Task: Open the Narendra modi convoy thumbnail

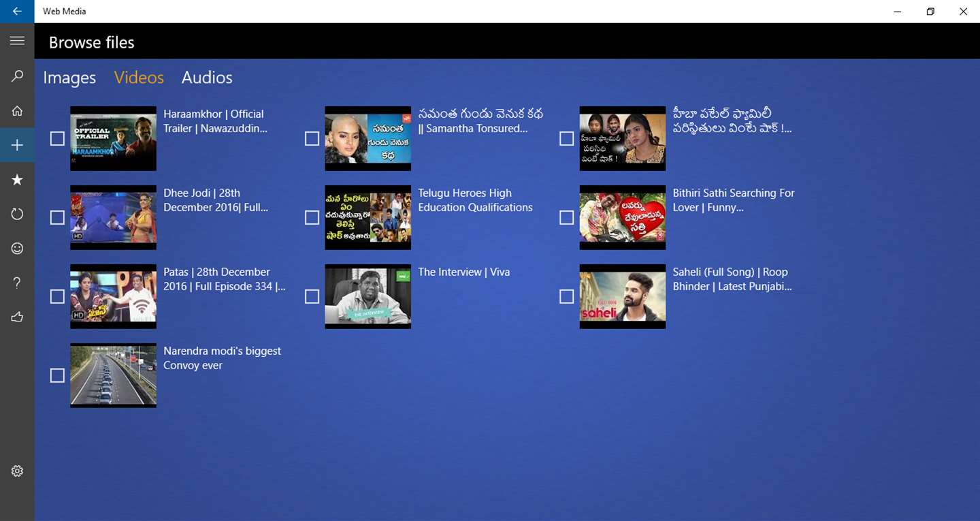Action: (x=113, y=375)
